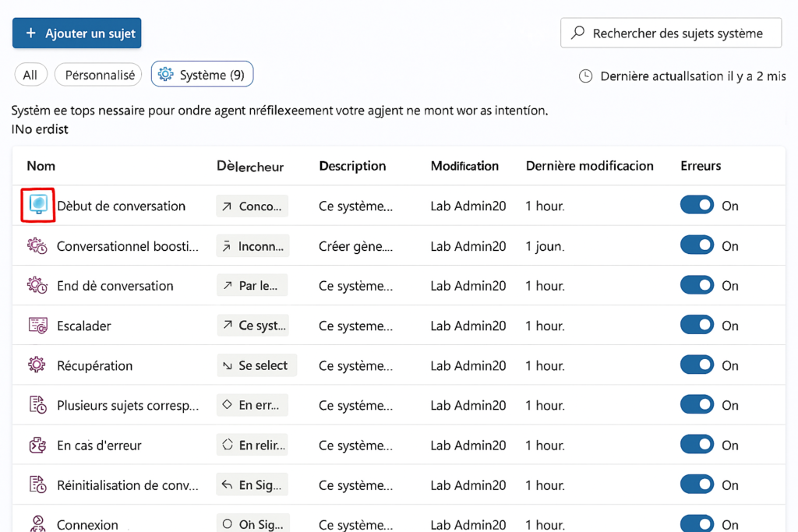Sort by the Nom column header
This screenshot has height=532, width=798.
point(41,166)
